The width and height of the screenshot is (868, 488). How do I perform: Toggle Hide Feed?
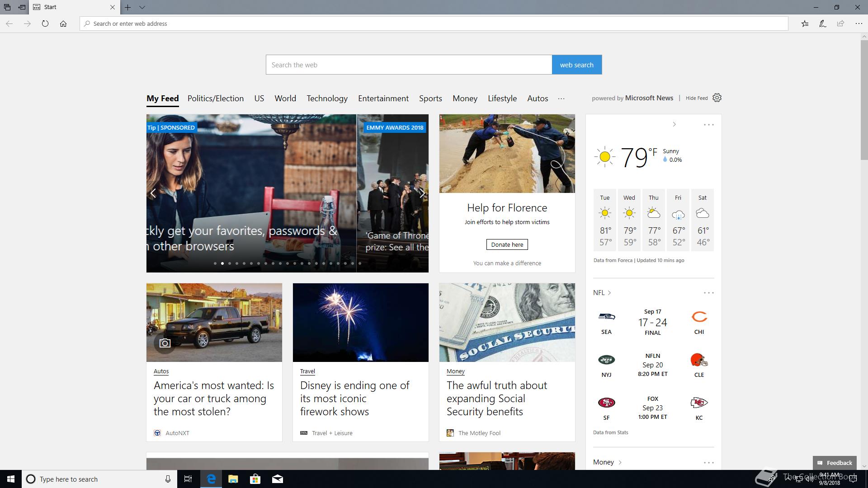tap(696, 98)
